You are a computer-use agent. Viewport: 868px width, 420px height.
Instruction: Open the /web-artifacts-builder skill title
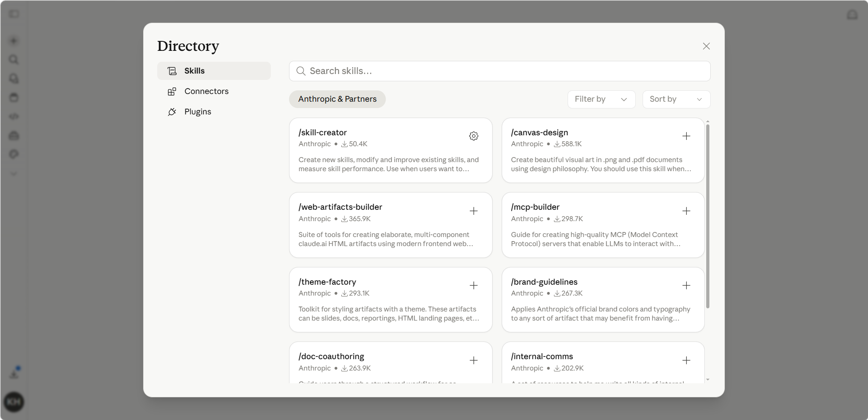[x=340, y=207]
